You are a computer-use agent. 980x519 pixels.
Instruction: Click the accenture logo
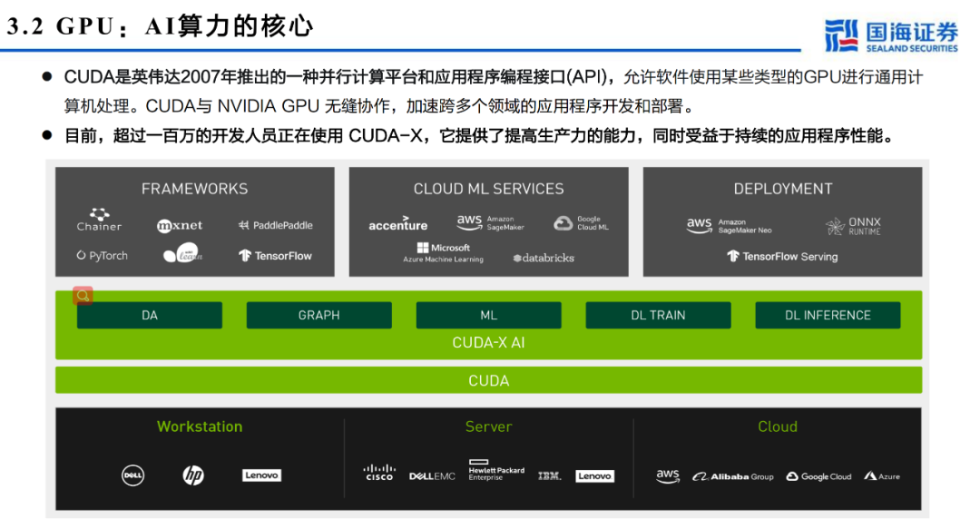[x=398, y=224]
